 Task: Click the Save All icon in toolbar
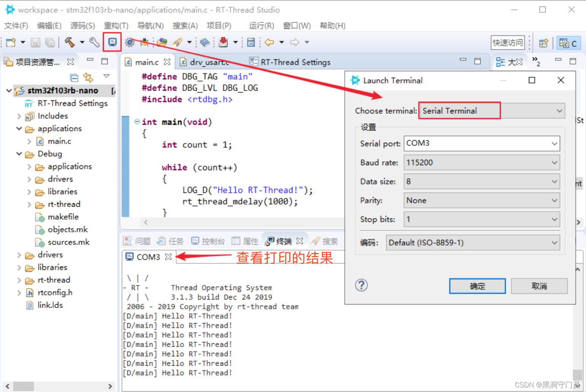click(50, 42)
